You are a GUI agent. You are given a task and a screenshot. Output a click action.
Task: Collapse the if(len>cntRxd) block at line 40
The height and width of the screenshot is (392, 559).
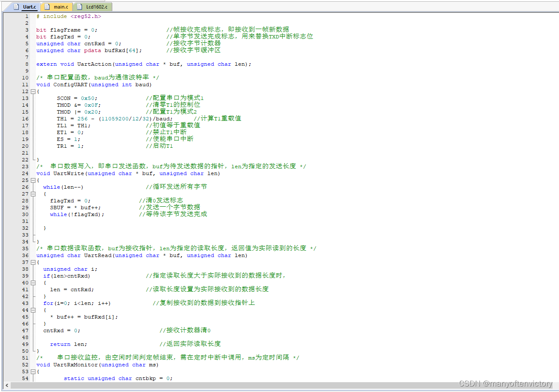[x=32, y=283]
